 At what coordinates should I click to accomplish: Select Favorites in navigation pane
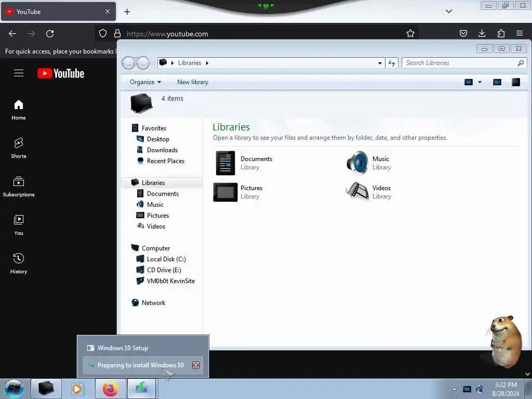154,128
